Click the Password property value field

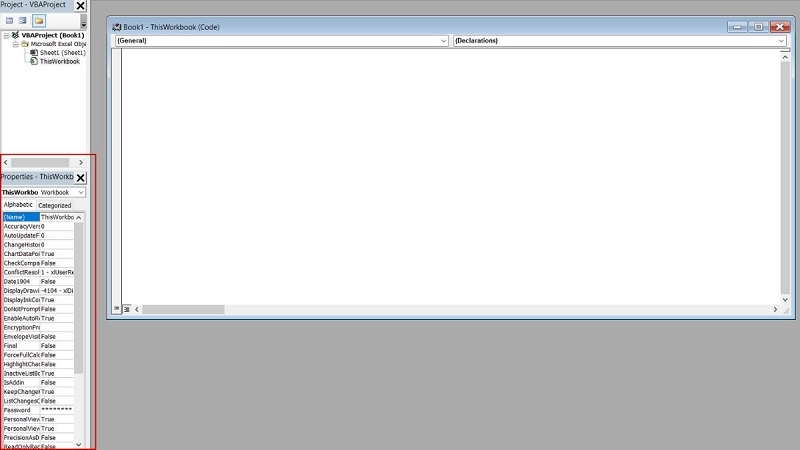(x=57, y=410)
